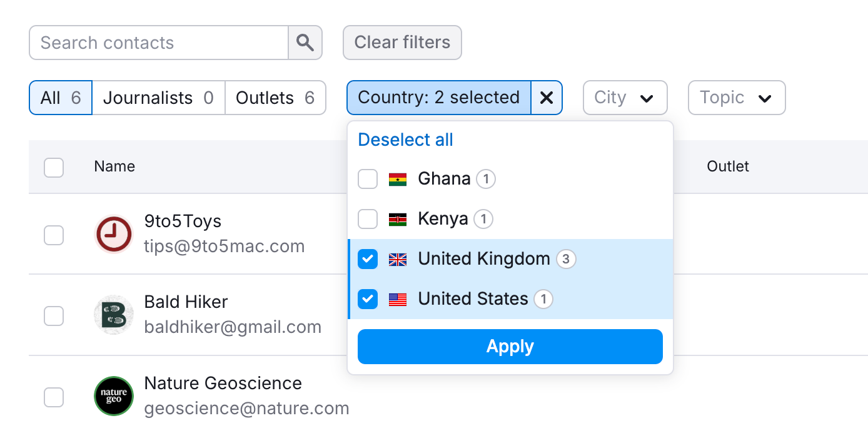Clear the Country filter with X icon
The image size is (868, 433).
tap(547, 98)
